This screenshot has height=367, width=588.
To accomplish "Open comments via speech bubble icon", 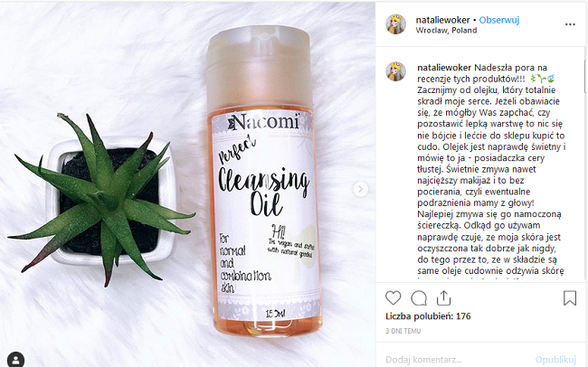I will [419, 298].
